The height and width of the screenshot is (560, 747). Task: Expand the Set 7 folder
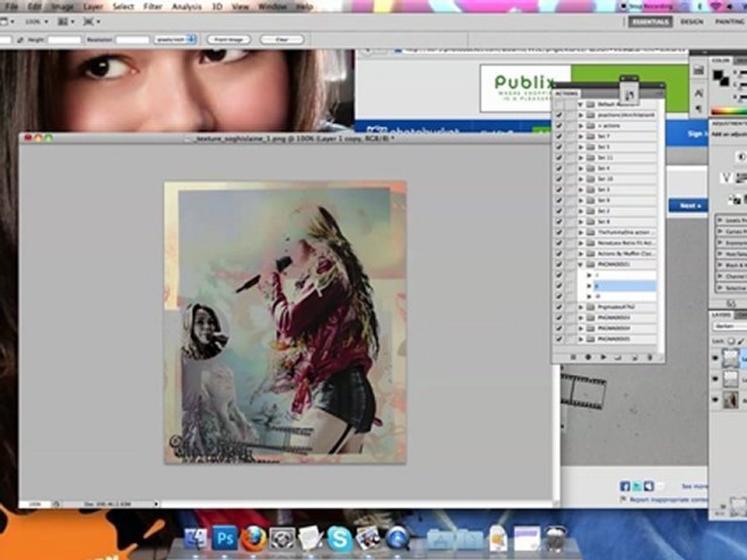coord(580,136)
